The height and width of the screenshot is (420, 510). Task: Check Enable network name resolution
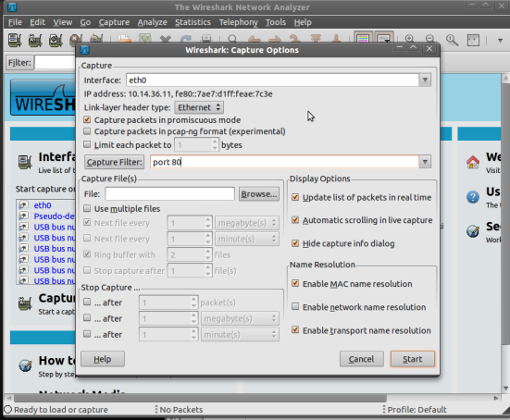tap(295, 306)
